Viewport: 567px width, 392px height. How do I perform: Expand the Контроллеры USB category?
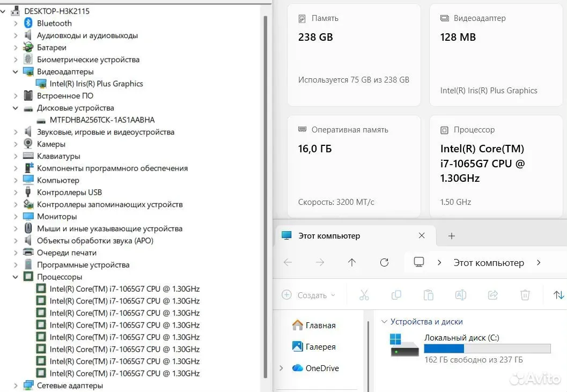click(16, 193)
